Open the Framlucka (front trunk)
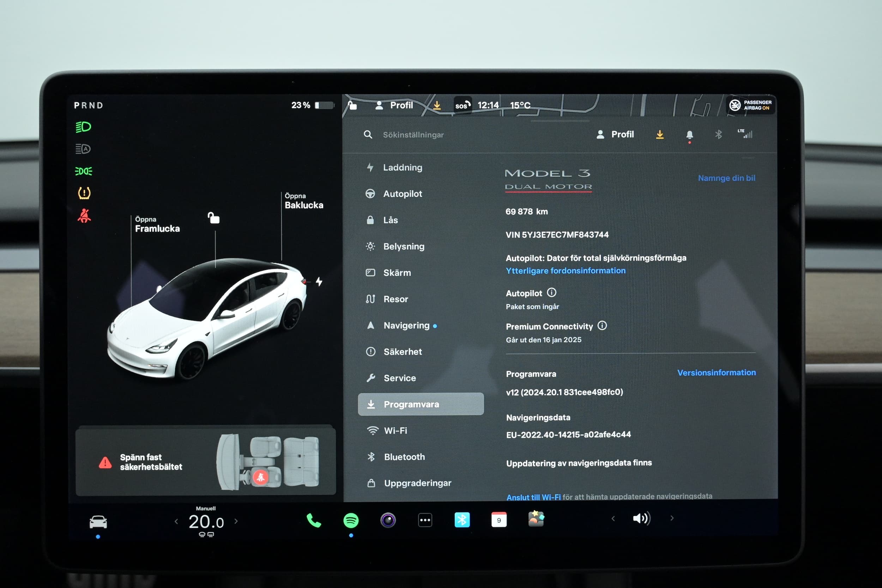The height and width of the screenshot is (588, 882). 157,224
